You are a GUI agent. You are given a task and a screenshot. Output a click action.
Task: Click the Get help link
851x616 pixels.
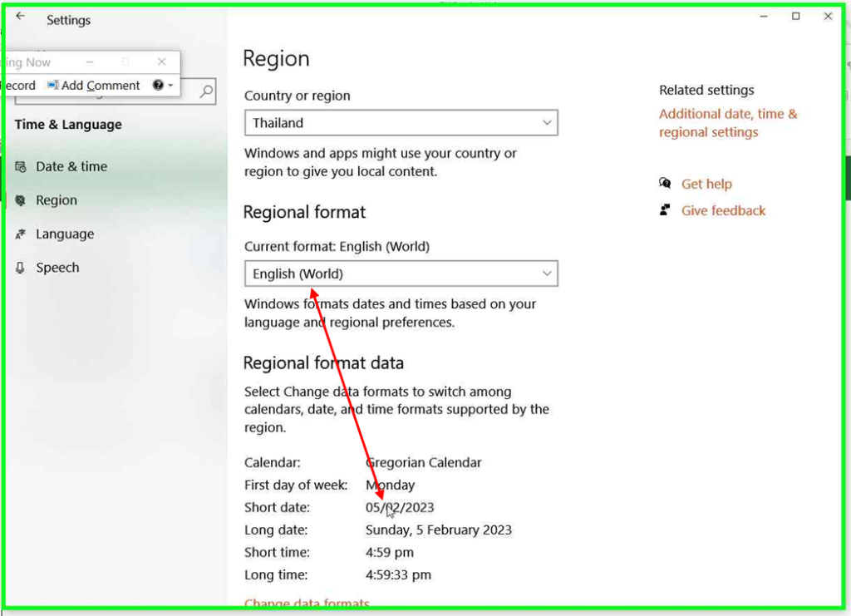[x=706, y=185]
